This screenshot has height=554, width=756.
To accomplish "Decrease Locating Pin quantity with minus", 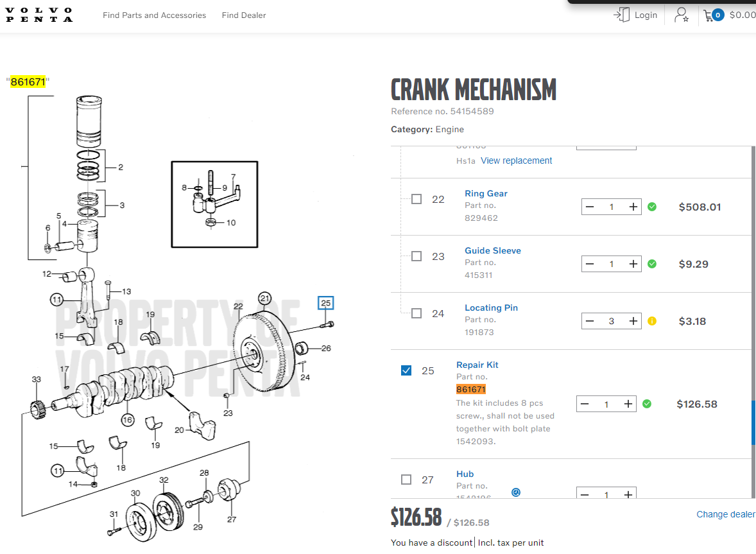I will (x=590, y=321).
